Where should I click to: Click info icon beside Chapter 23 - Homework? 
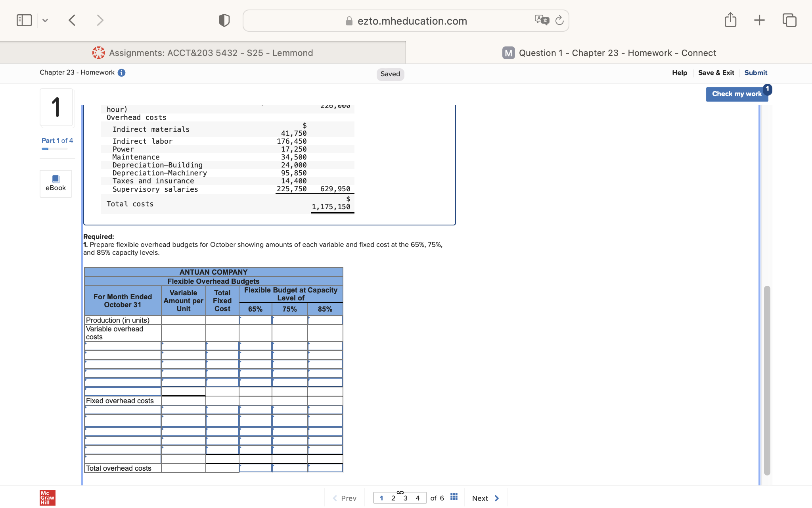point(122,73)
